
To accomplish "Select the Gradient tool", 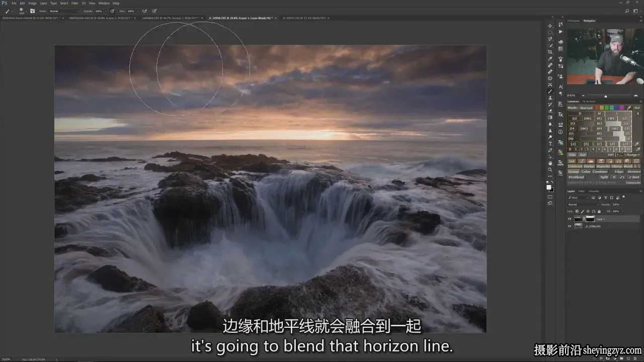I will pyautogui.click(x=550, y=117).
